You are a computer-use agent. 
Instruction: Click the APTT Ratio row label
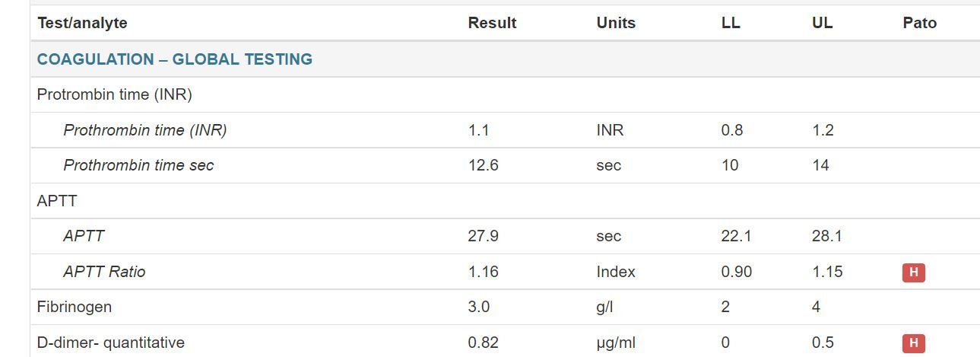click(x=104, y=272)
